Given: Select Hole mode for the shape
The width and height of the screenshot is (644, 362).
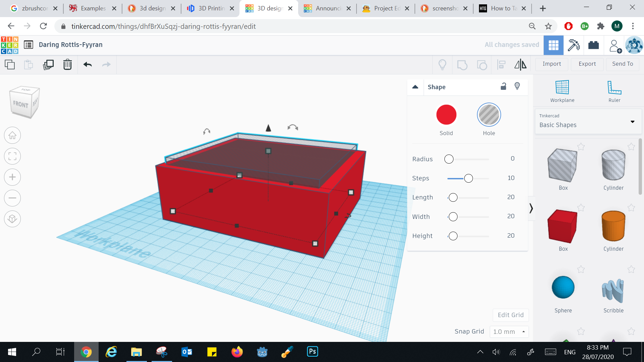Looking at the screenshot, I should pyautogui.click(x=489, y=114).
